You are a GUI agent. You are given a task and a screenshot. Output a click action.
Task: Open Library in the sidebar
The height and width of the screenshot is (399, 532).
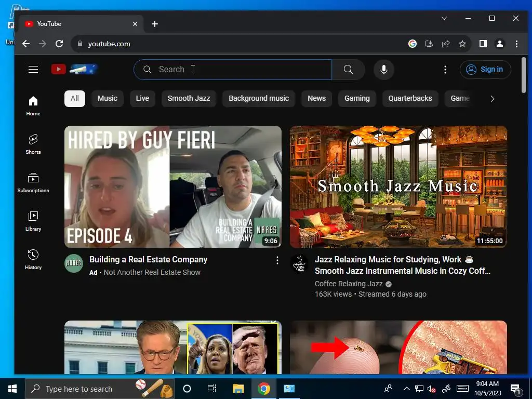point(33,221)
